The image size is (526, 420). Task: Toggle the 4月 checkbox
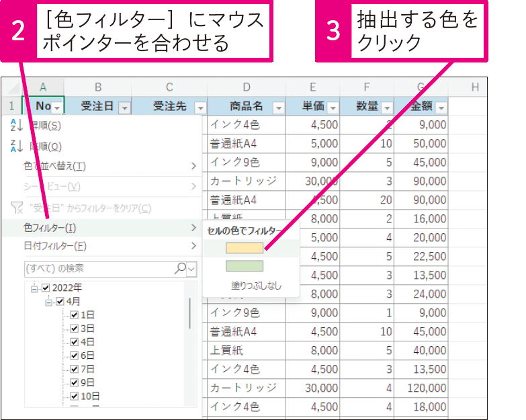60,301
